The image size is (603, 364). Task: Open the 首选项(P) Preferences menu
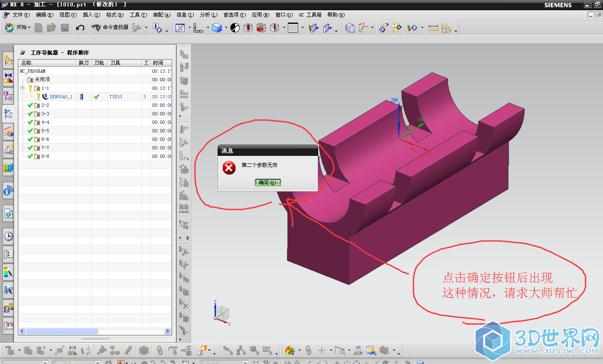click(235, 15)
